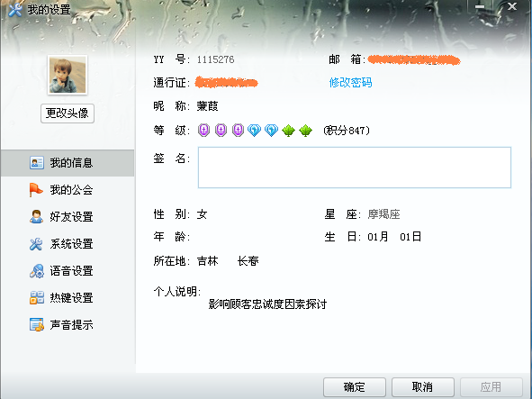
Task: Switch to 我的公会 section
Action: tap(68, 190)
